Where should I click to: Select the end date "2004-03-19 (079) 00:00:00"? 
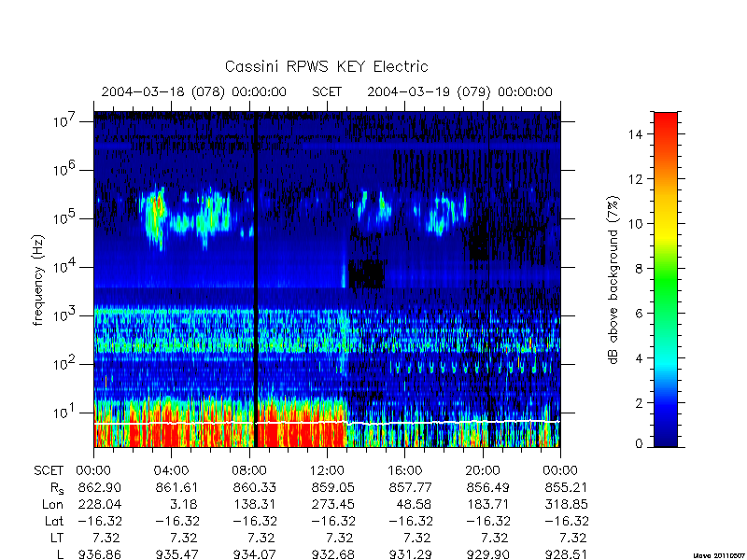459,91
